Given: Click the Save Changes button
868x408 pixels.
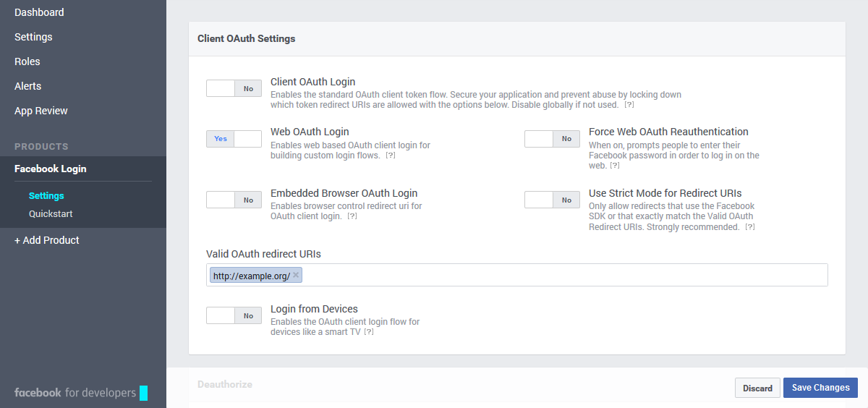Looking at the screenshot, I should 821,388.
